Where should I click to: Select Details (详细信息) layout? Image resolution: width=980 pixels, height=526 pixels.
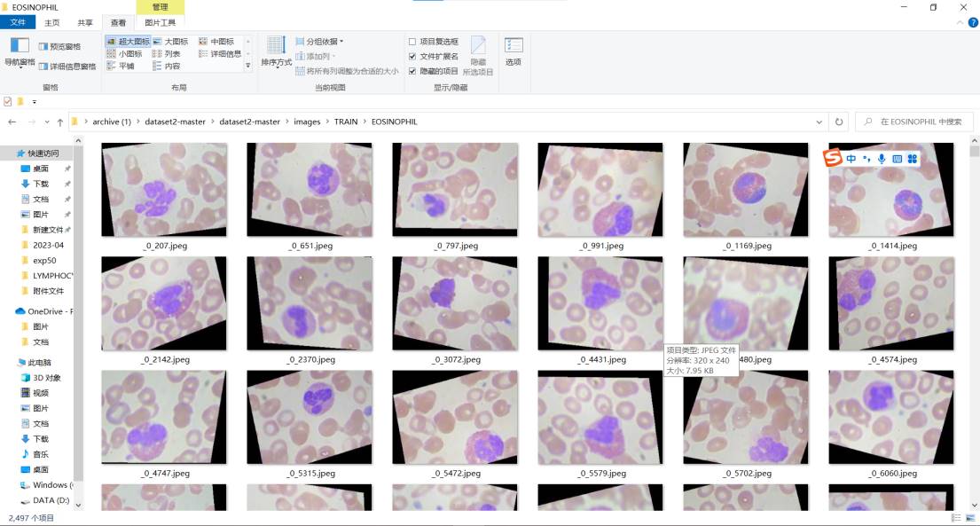[220, 54]
